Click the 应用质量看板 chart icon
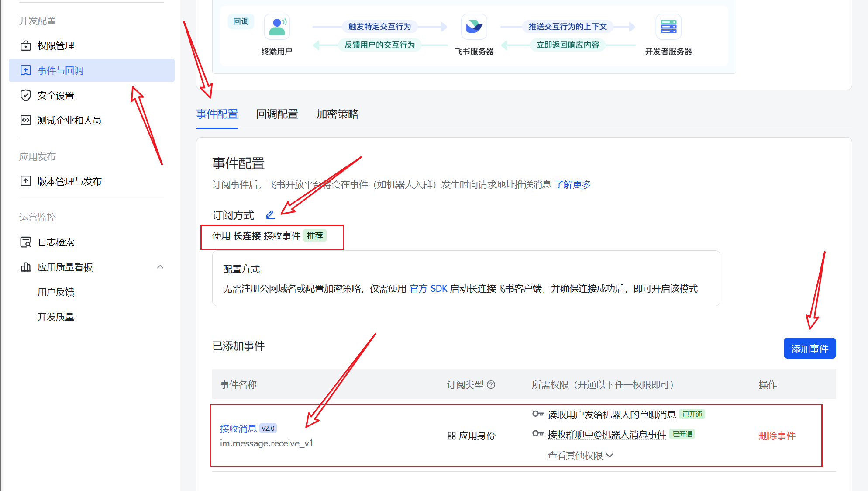Screen dimensions: 868x491 click(26, 267)
